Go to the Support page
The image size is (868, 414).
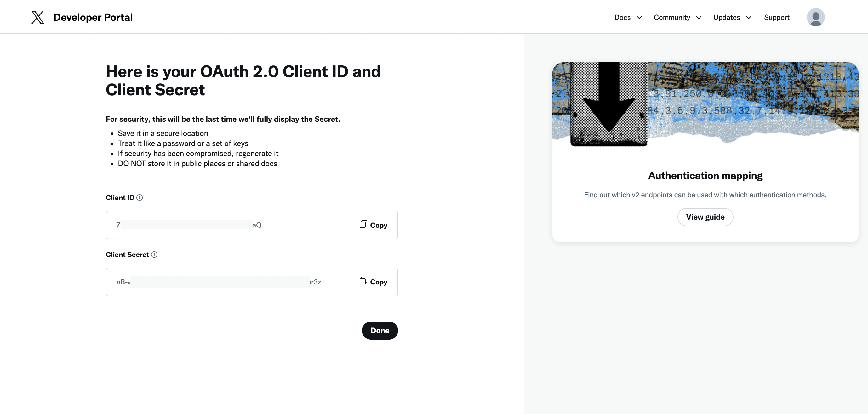(777, 18)
